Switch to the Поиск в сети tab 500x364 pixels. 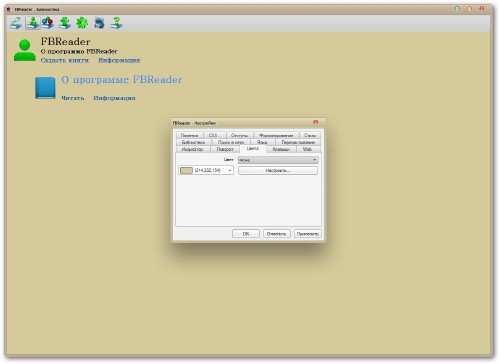click(231, 142)
